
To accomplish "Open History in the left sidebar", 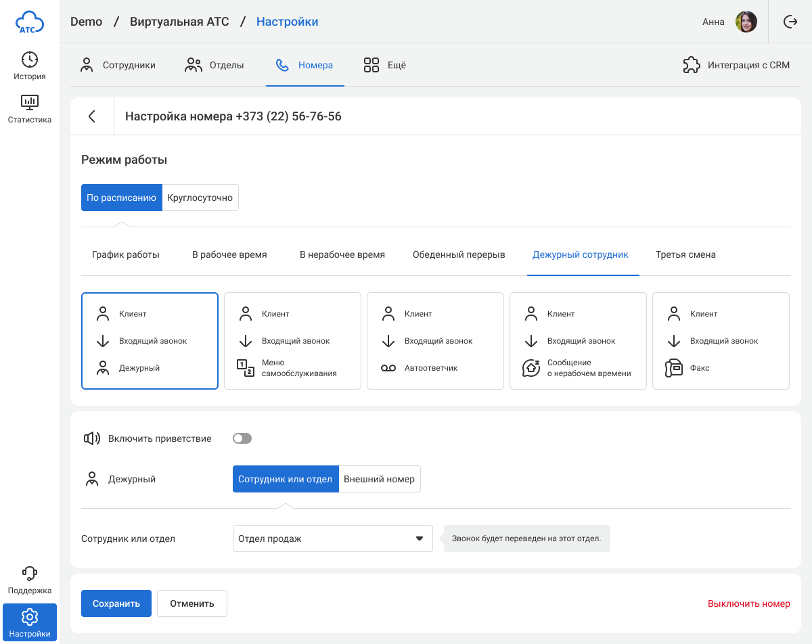I will click(x=30, y=66).
